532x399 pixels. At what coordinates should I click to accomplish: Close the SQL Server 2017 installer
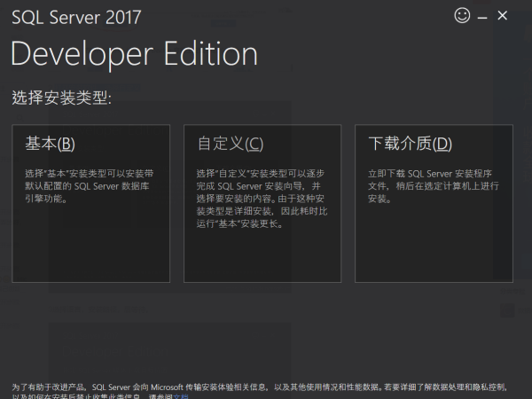(503, 16)
